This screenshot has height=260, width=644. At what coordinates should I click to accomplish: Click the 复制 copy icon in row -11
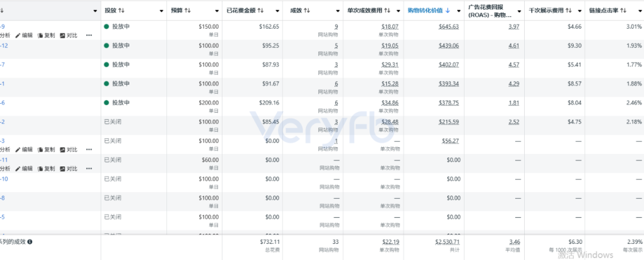coord(41,169)
